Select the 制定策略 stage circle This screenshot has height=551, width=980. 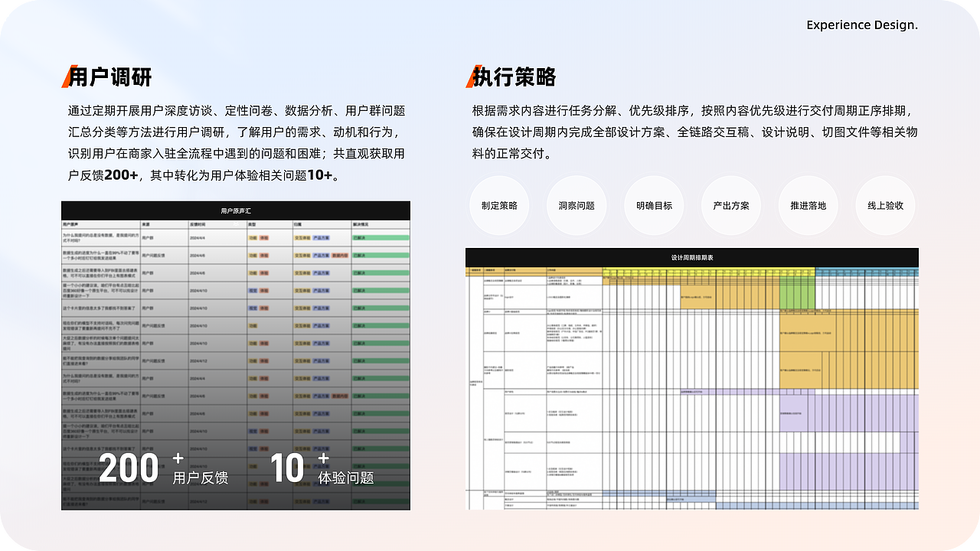[x=499, y=206]
